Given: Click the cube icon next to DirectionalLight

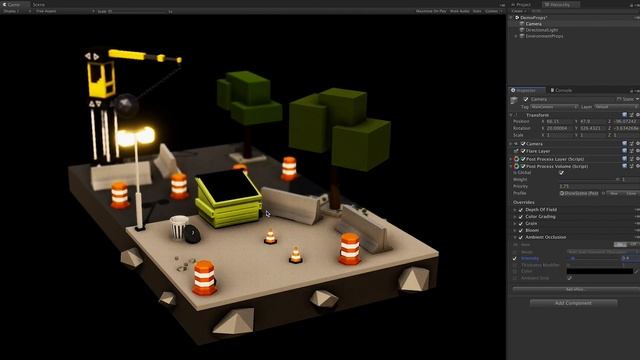Looking at the screenshot, I should [522, 30].
